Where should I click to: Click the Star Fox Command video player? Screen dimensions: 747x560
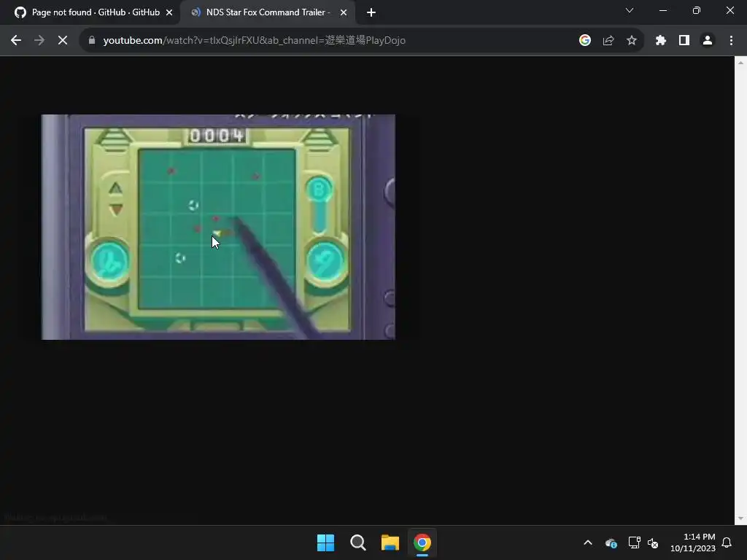click(218, 227)
